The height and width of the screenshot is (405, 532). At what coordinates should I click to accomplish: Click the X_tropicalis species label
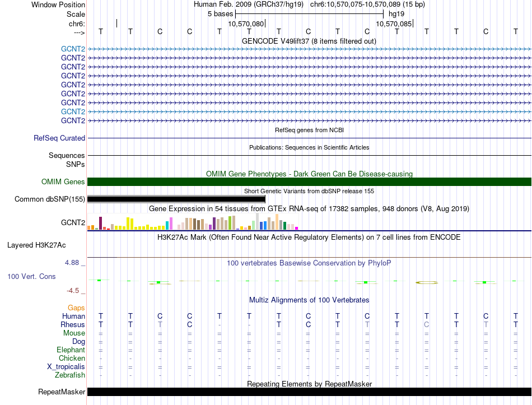(x=66, y=367)
